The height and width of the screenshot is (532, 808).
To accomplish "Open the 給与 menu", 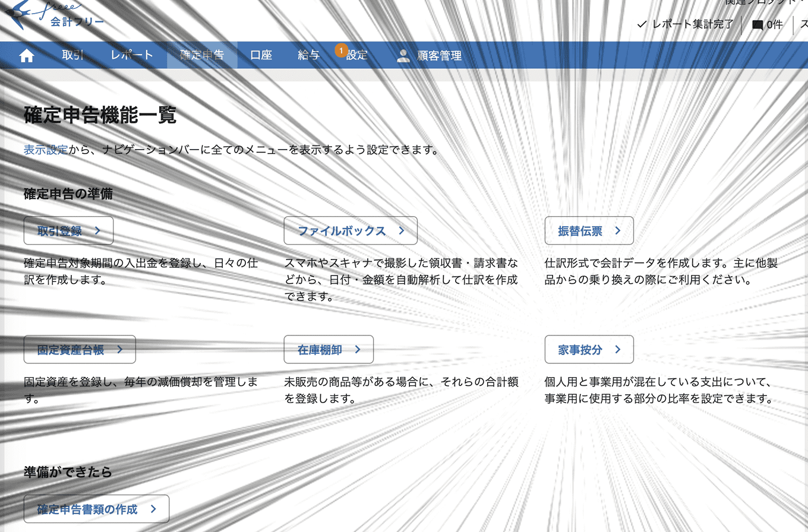I will pyautogui.click(x=309, y=55).
